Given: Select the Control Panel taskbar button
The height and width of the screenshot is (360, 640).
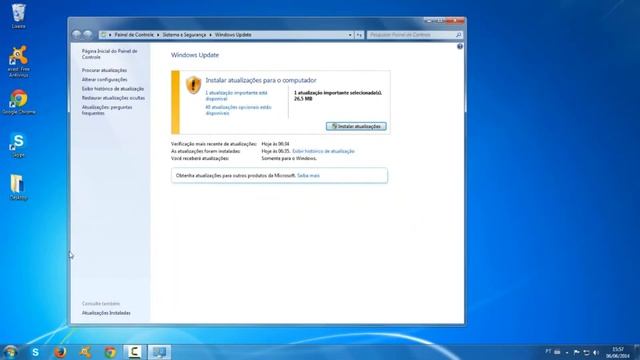Looking at the screenshot, I should [x=160, y=352].
